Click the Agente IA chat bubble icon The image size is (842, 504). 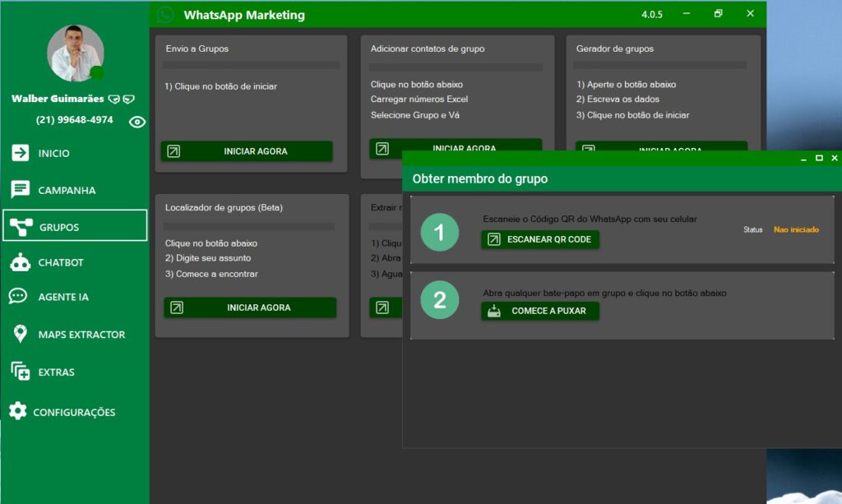click(x=18, y=297)
